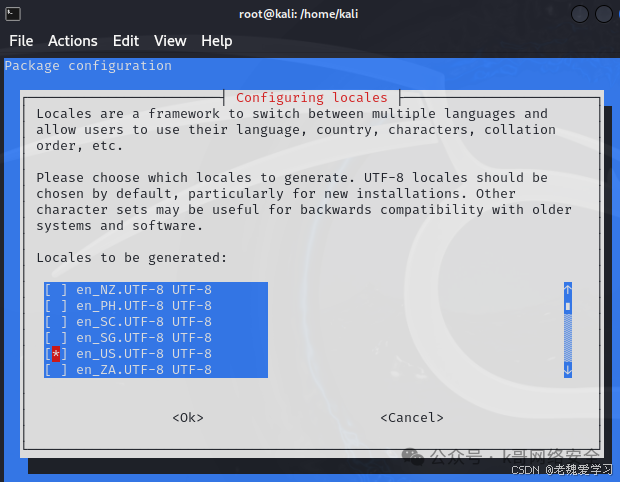Click the terminal icon in the title bar
This screenshot has width=620, height=482.
click(13, 14)
